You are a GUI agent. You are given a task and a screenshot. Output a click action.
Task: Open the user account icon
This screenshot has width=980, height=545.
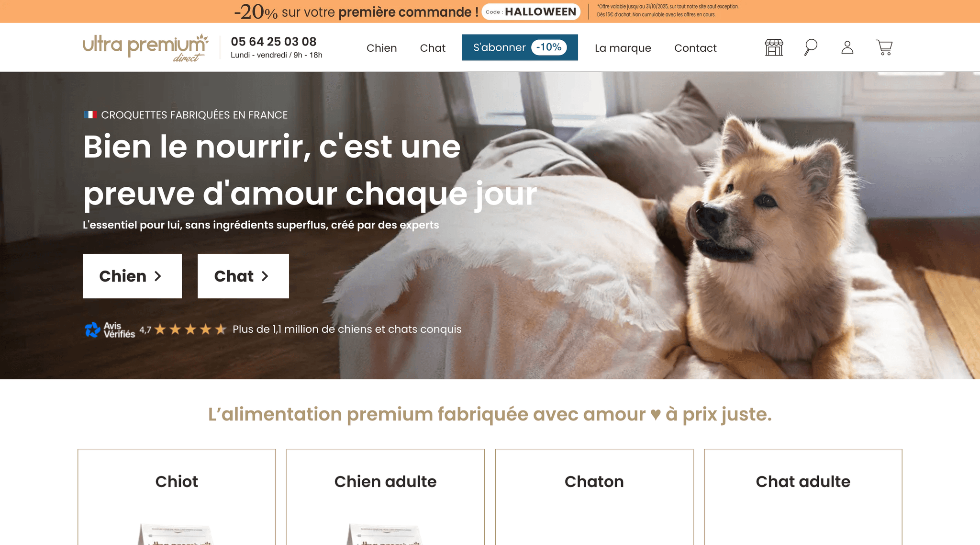847,47
